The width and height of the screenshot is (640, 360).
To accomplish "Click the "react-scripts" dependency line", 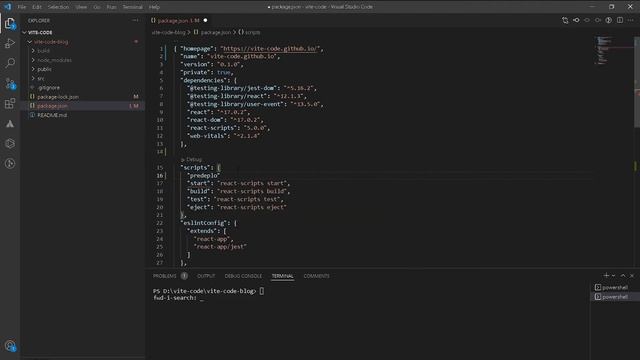I will 228,128.
